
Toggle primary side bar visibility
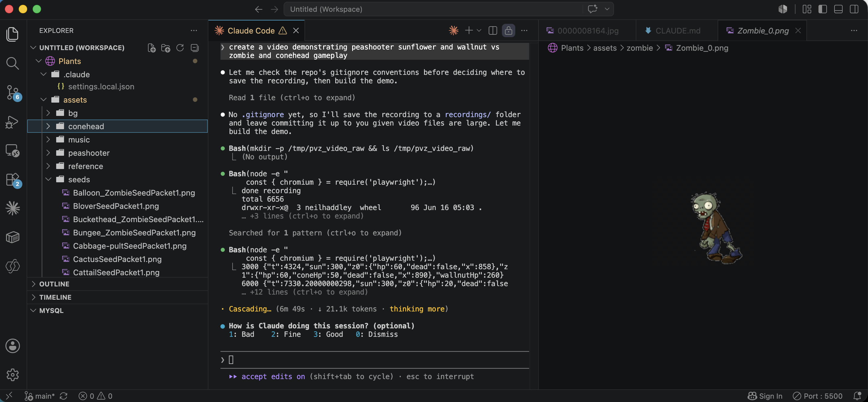[822, 9]
